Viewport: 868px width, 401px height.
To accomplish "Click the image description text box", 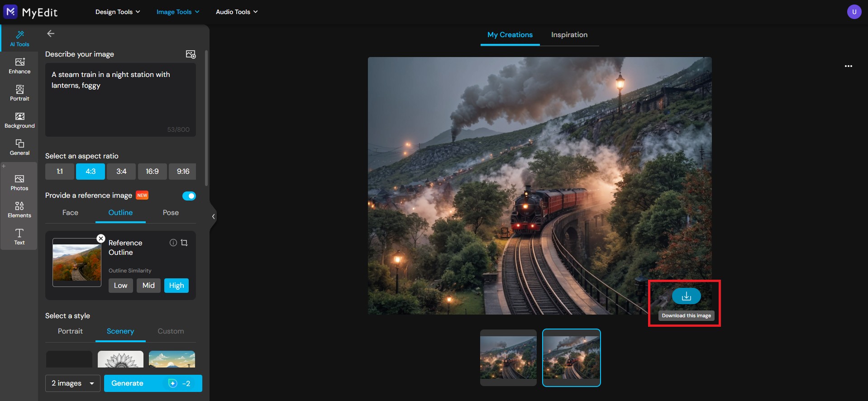I will coord(120,100).
